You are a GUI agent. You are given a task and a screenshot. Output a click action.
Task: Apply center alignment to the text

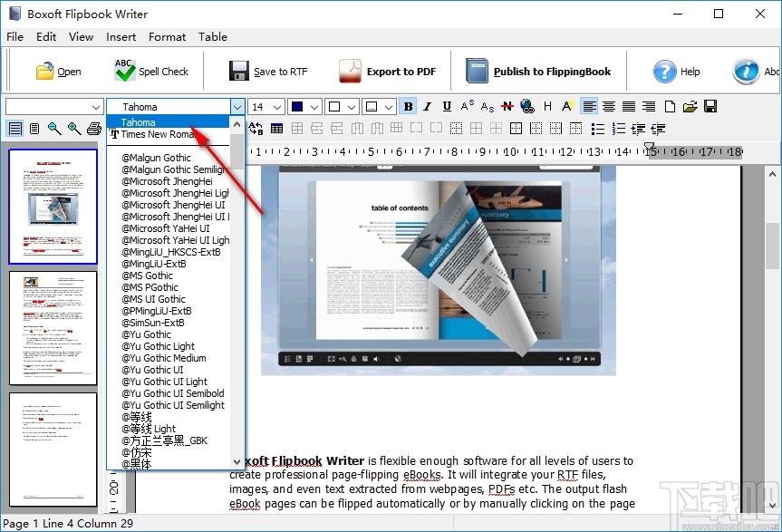pyautogui.click(x=607, y=106)
